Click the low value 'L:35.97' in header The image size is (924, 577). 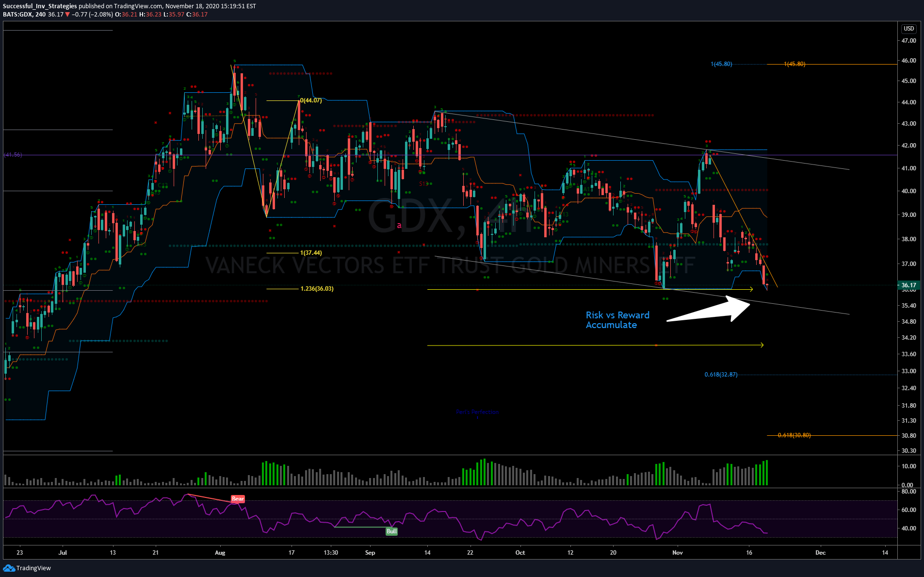coord(174,15)
